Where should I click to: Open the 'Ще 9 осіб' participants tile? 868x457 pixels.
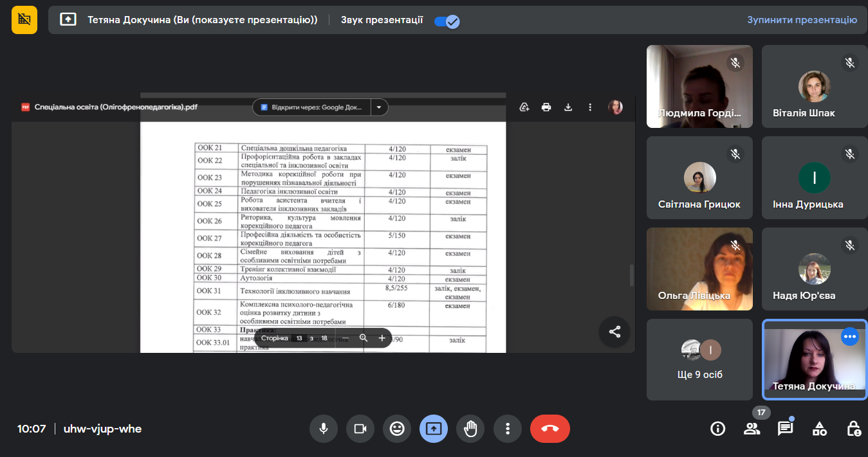tap(699, 360)
